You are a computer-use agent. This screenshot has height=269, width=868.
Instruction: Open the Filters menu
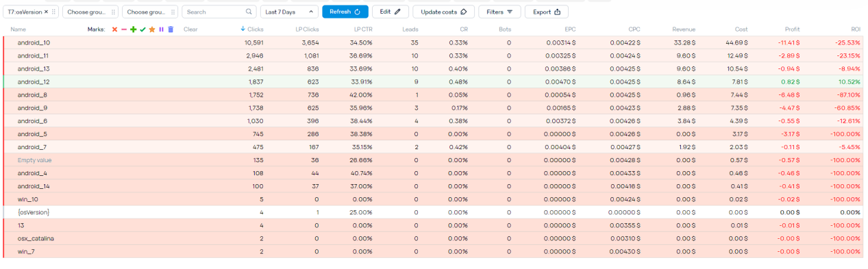pos(499,12)
